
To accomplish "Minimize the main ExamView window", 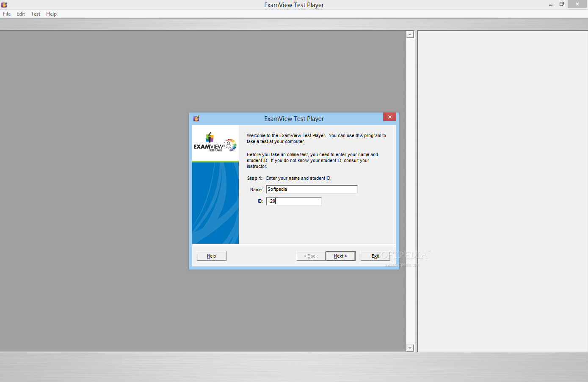I will click(551, 5).
